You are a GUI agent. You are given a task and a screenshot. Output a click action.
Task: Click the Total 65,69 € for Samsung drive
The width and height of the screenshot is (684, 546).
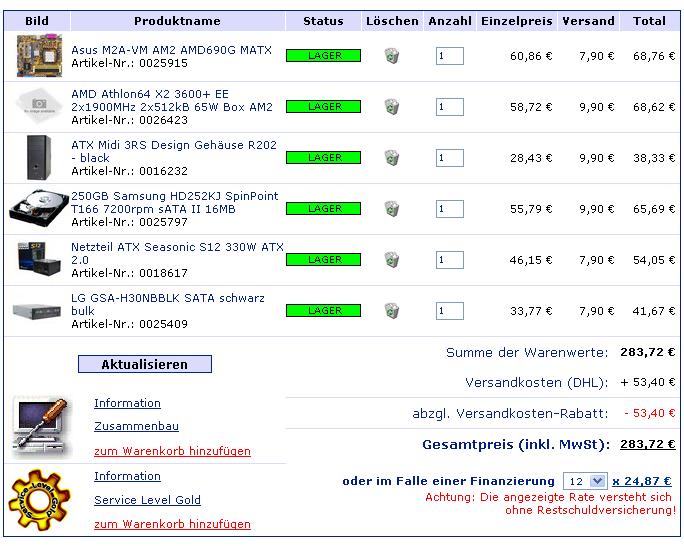point(654,209)
